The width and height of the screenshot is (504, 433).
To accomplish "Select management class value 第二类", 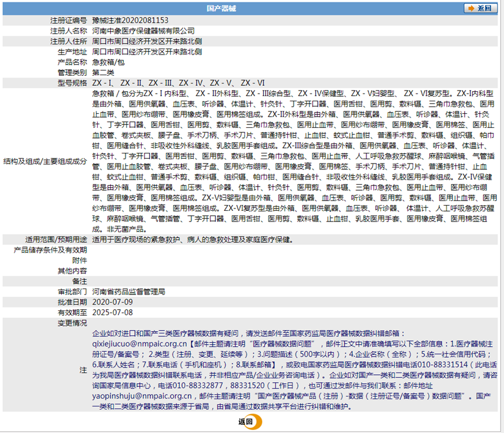I will coord(103,73).
